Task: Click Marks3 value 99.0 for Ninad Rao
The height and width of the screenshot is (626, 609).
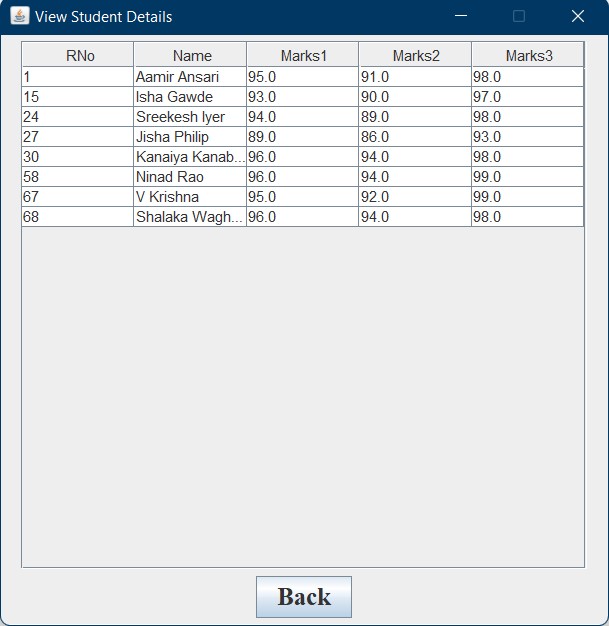Action: 528,176
